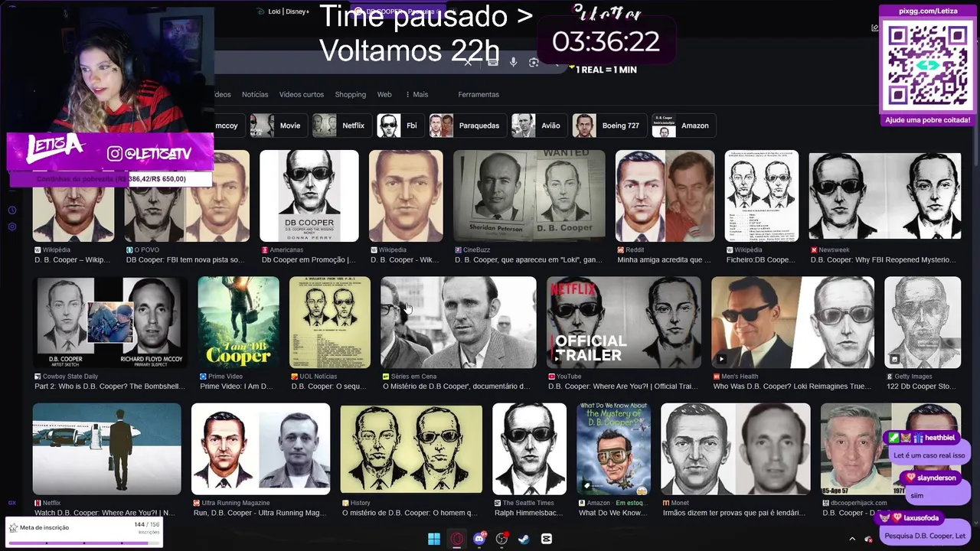Open OBS Studio from the taskbar

tap(501, 539)
